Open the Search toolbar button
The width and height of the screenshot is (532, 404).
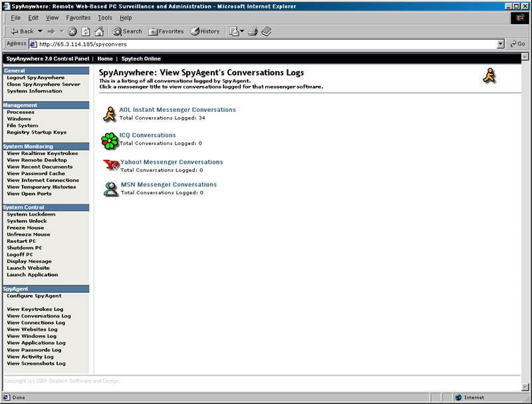click(127, 31)
